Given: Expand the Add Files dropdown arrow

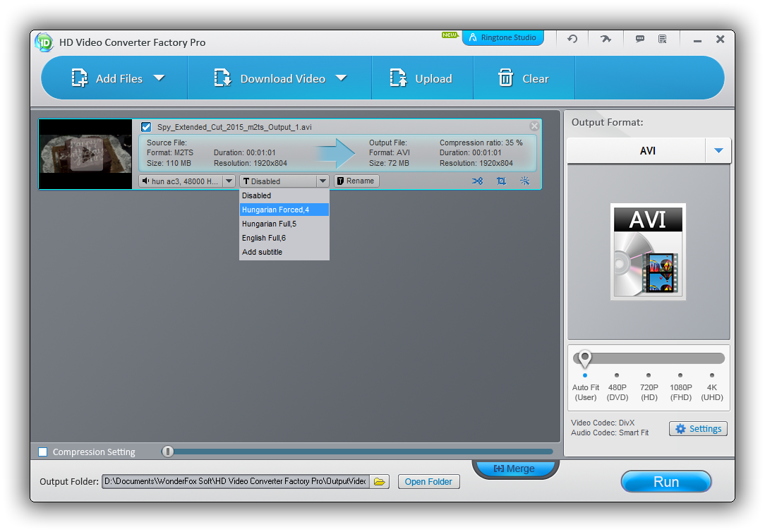Looking at the screenshot, I should click(x=160, y=78).
